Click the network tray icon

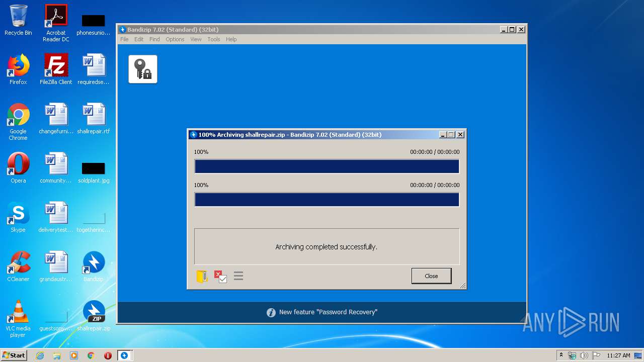572,355
